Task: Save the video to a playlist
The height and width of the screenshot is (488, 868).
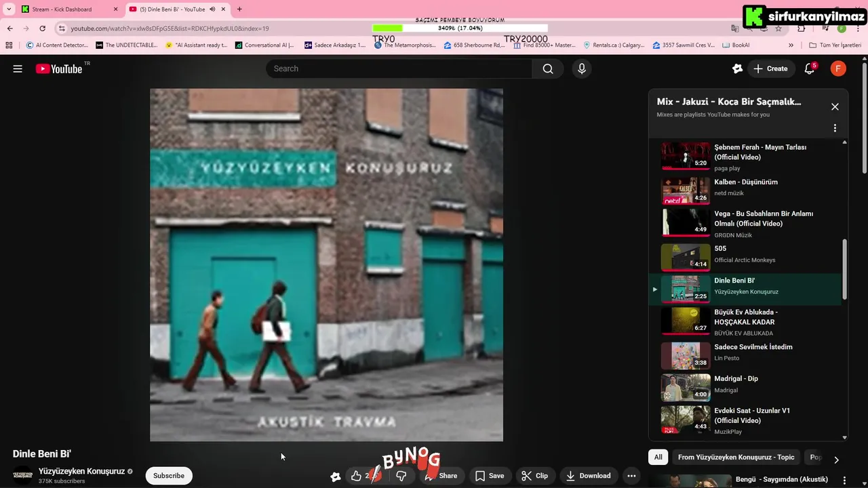Action: tap(490, 476)
